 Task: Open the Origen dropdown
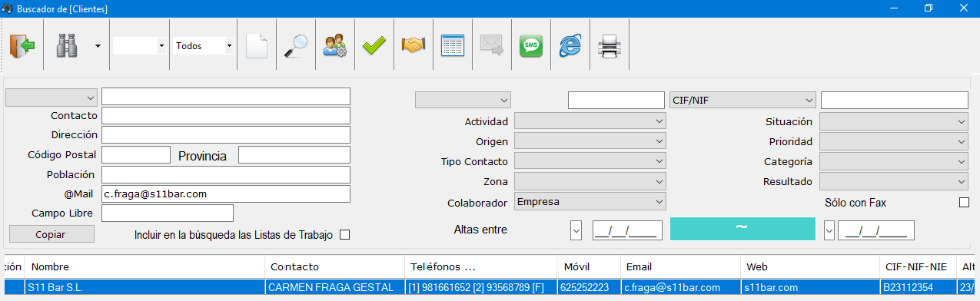point(590,141)
